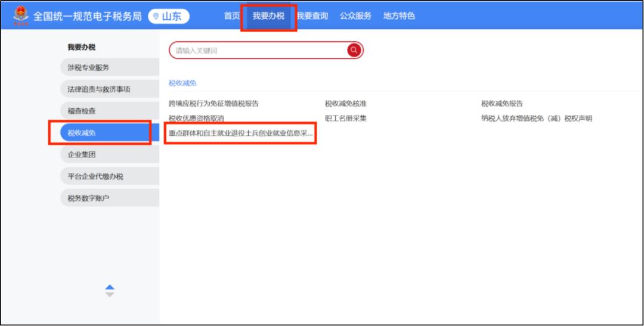Select 涉税专业服务 in the sidebar
This screenshot has width=644, height=326.
88,67
